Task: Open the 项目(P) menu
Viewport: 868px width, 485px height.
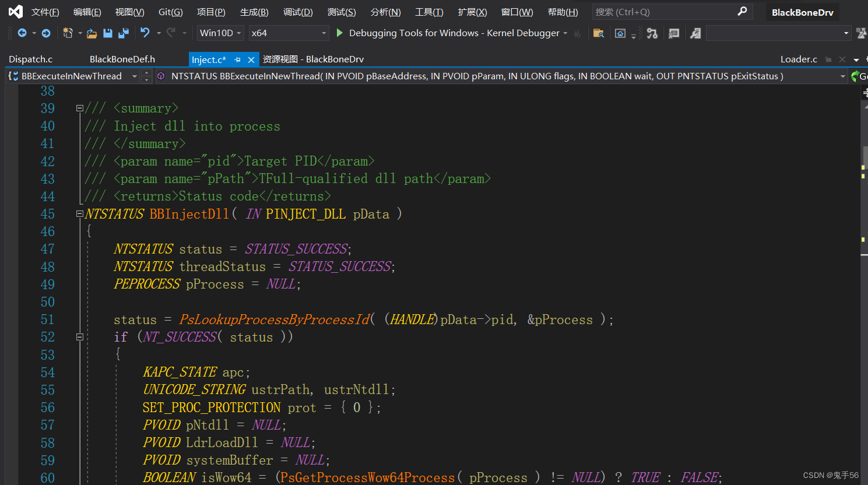Action: [x=211, y=12]
